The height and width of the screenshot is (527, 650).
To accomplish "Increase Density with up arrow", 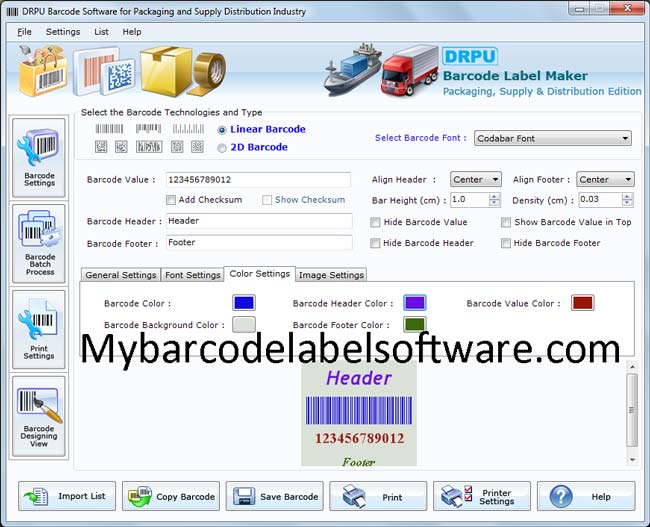I will (x=628, y=197).
